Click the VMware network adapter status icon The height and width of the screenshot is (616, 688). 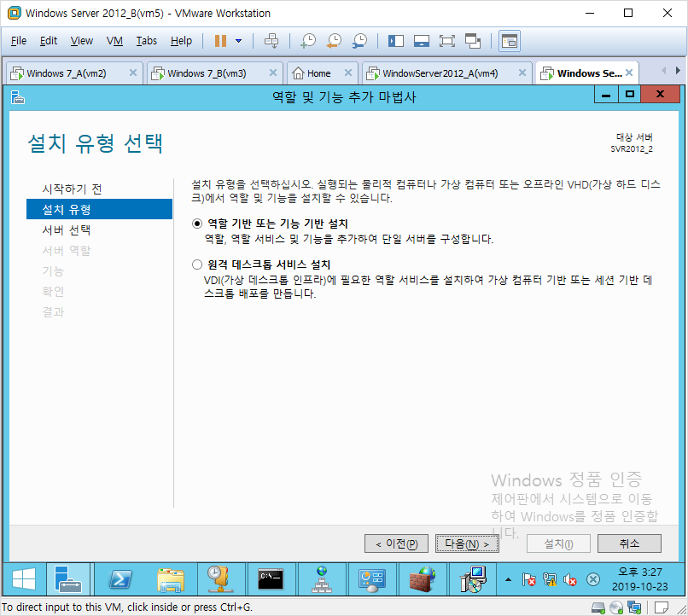pos(634,607)
